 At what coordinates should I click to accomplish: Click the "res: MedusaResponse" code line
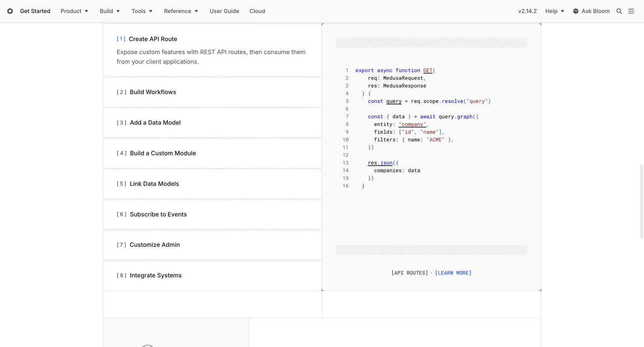pos(397,86)
